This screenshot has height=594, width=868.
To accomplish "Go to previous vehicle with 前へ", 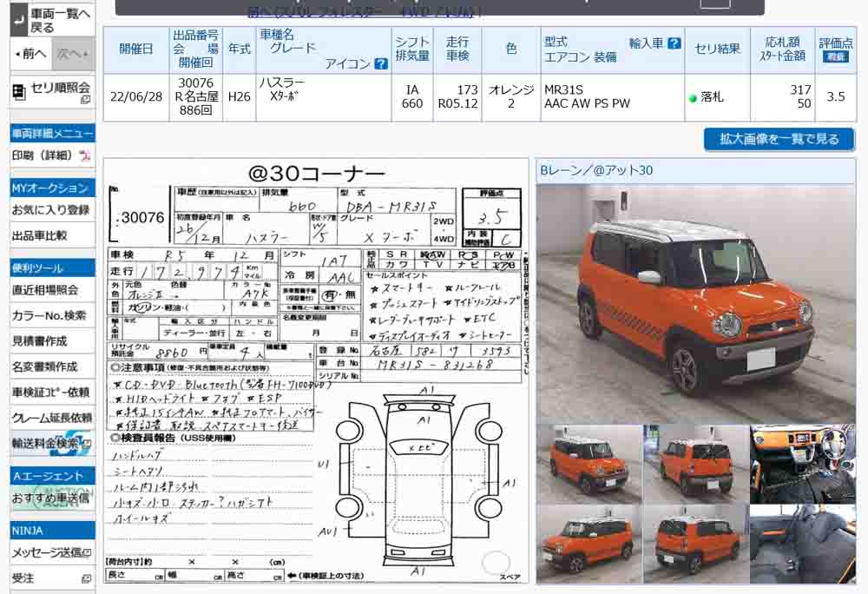I will [31, 54].
